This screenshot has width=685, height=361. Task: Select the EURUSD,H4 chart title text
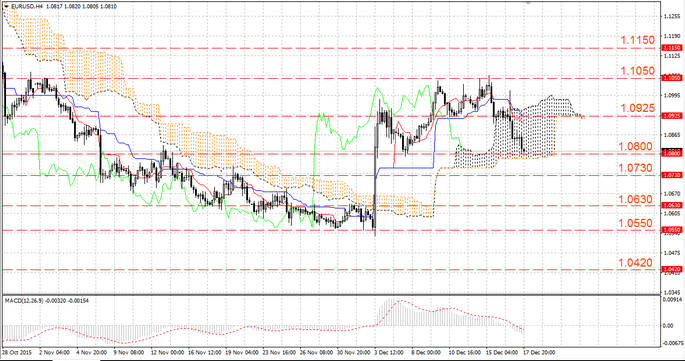coord(28,7)
